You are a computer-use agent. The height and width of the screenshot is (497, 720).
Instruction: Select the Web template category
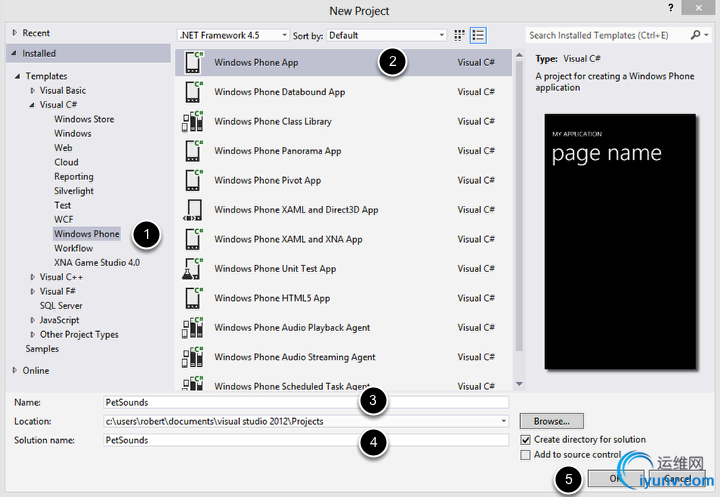pos(63,147)
